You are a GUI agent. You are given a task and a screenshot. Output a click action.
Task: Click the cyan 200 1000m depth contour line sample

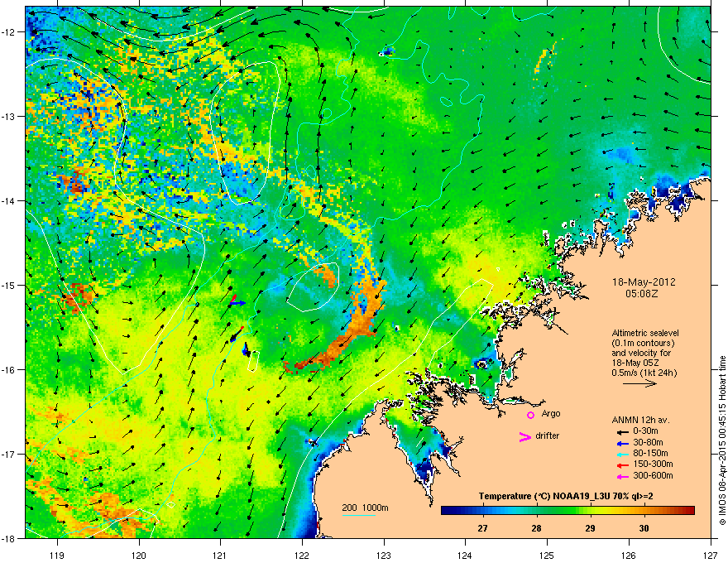click(359, 515)
